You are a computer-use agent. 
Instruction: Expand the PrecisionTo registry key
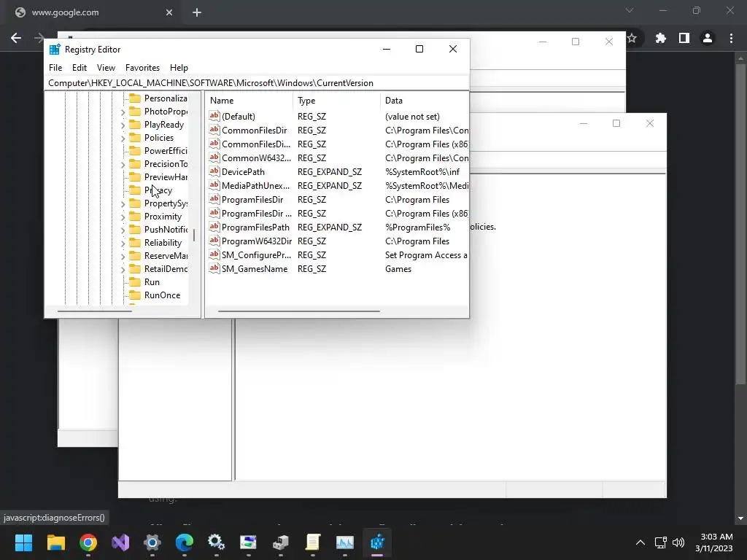click(123, 164)
